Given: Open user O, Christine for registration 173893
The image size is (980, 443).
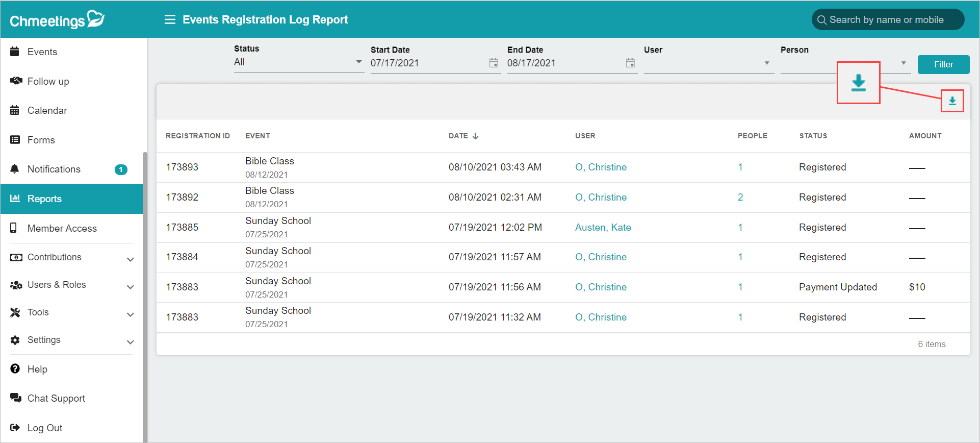Looking at the screenshot, I should pos(601,167).
